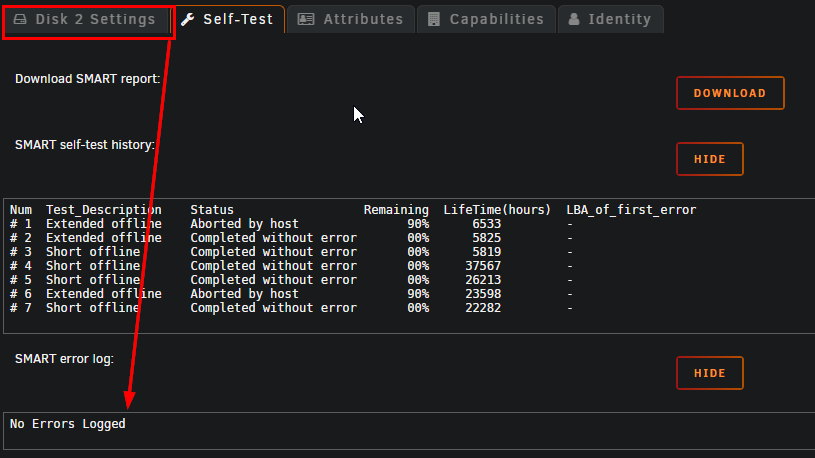Click the 'Test_Description' column header
The height and width of the screenshot is (458, 815).
coord(103,210)
